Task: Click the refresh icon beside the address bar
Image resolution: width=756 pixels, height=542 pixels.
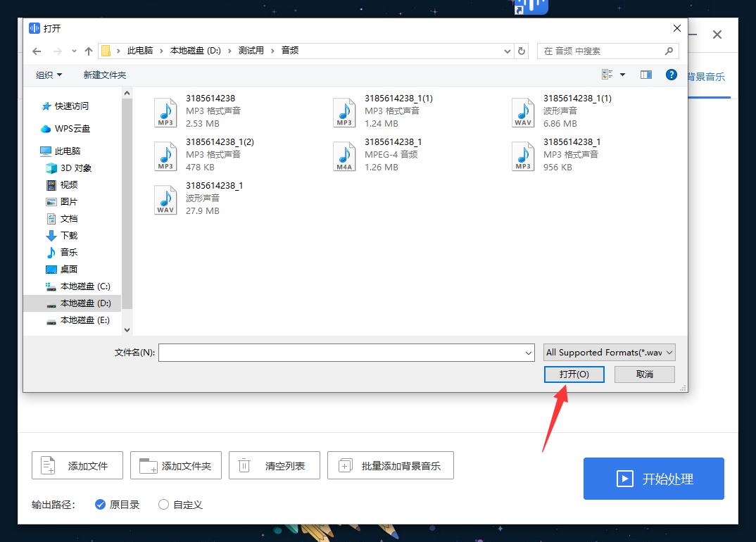Action: (x=520, y=51)
